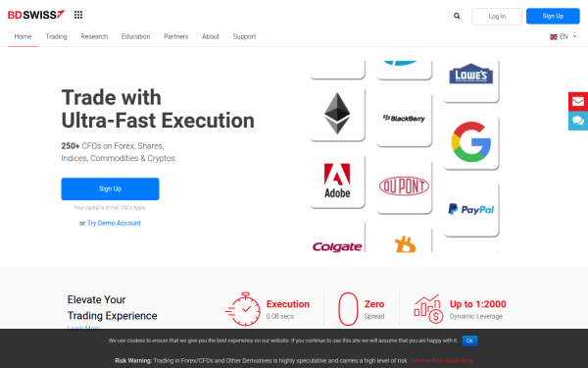Screen dimensions: 588x368
Task: Click the Adobe logo tile
Action: point(337,181)
